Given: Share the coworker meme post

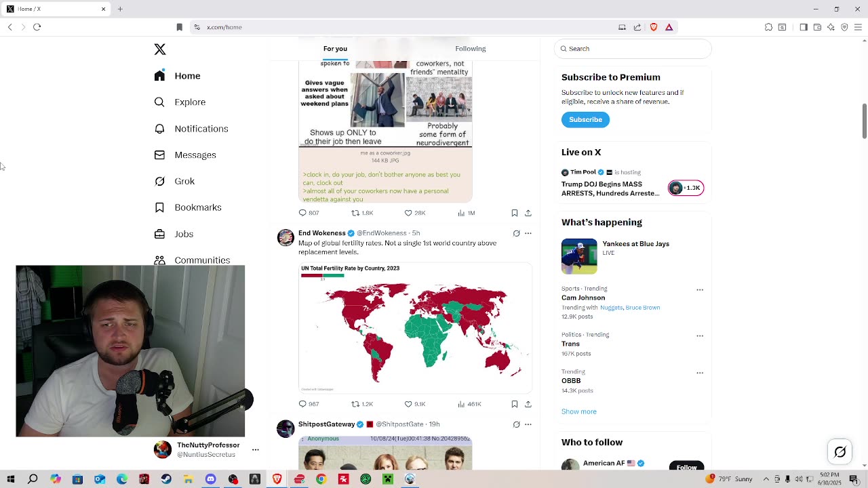Looking at the screenshot, I should coord(528,213).
